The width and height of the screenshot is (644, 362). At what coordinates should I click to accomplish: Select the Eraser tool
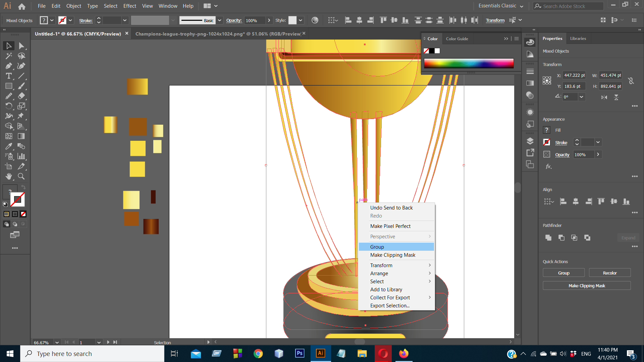coord(21,96)
